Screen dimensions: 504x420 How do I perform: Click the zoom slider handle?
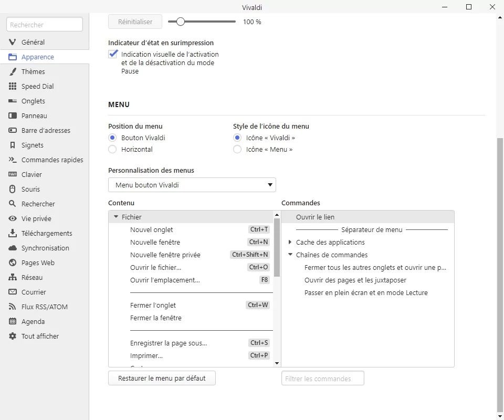pyautogui.click(x=180, y=22)
